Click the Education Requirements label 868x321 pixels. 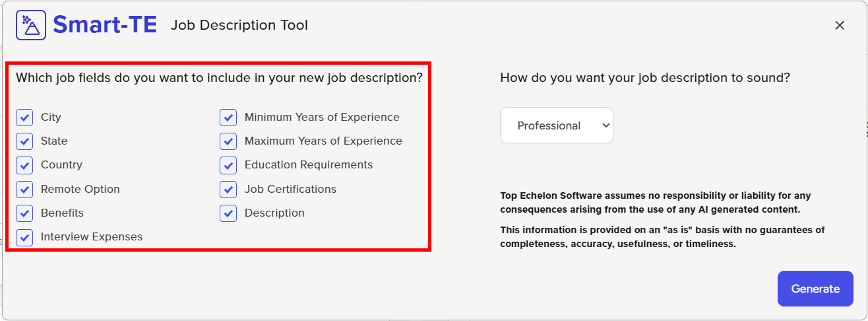coord(309,165)
